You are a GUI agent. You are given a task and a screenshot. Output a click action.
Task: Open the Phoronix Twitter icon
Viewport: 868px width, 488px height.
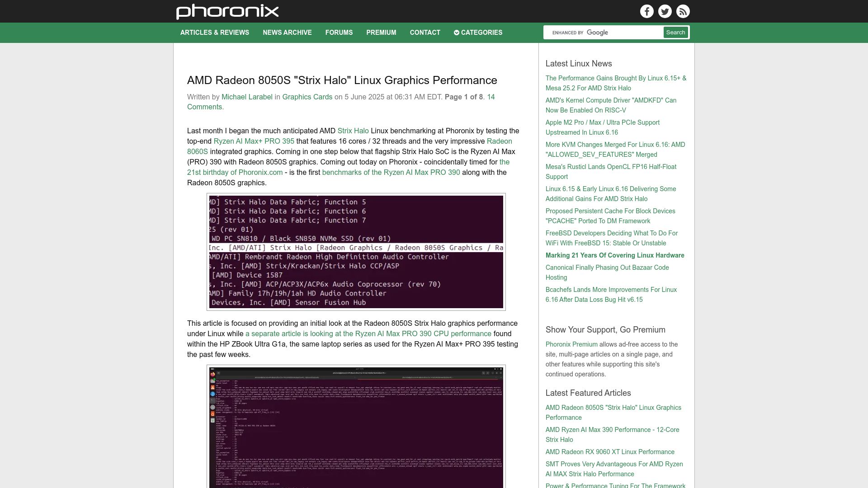(665, 11)
